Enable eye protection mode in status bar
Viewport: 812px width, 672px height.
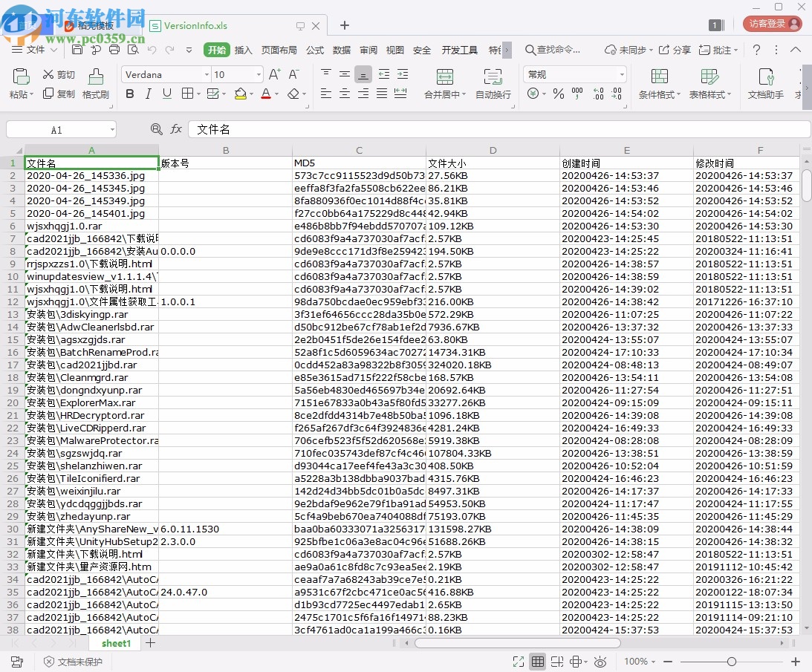[x=600, y=662]
